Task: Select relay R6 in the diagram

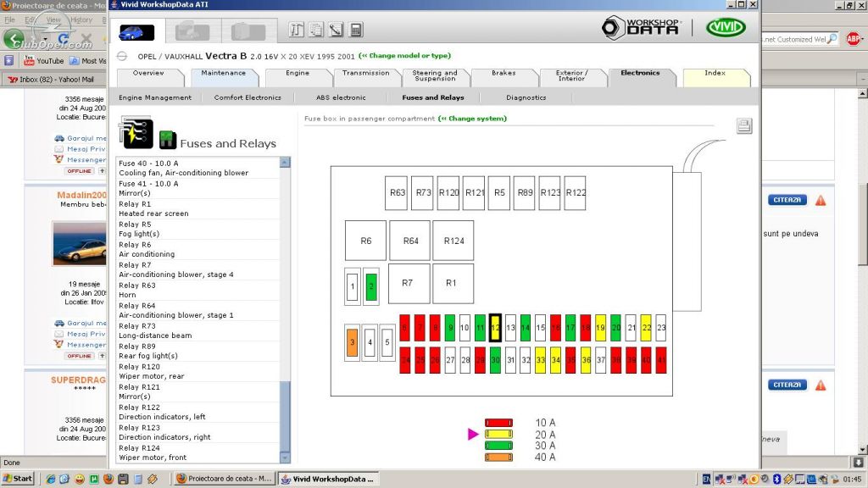Action: (x=366, y=241)
